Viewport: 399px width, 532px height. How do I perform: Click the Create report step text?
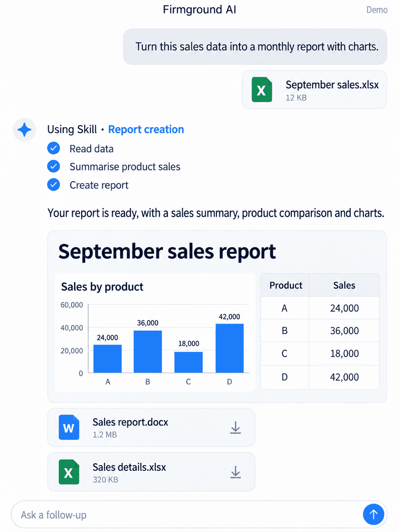[x=99, y=185]
